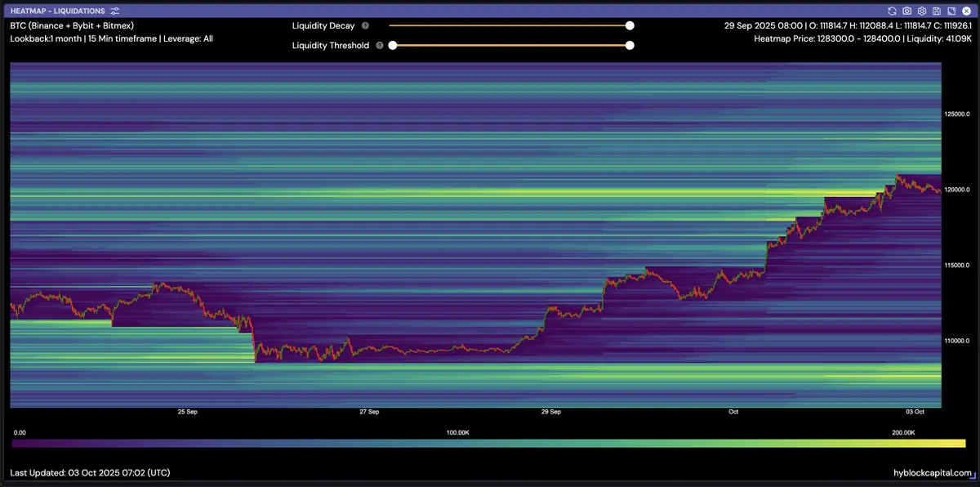
Task: Click the 100.00K color scale label
Action: [458, 432]
